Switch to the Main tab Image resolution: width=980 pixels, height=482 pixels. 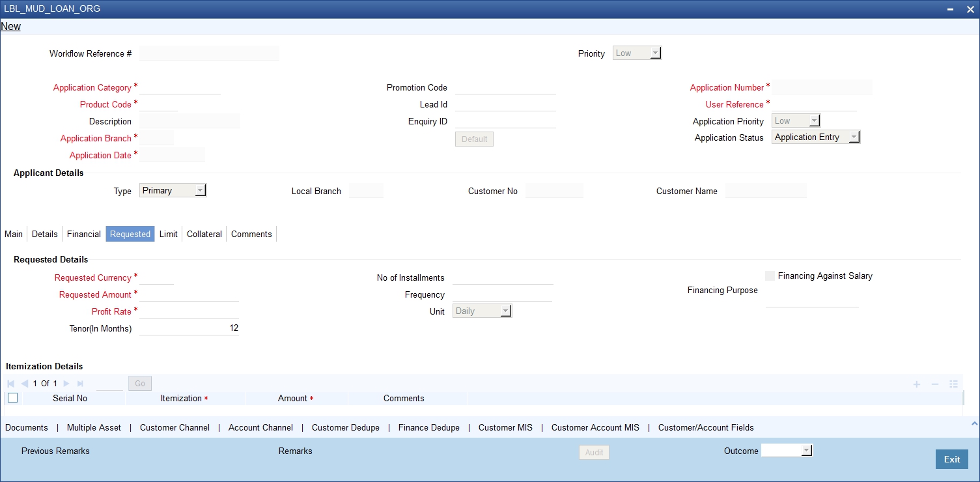(14, 234)
